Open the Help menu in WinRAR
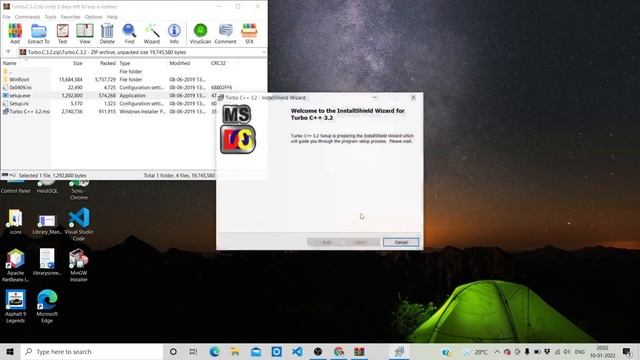The image size is (640, 360). pyautogui.click(x=112, y=17)
